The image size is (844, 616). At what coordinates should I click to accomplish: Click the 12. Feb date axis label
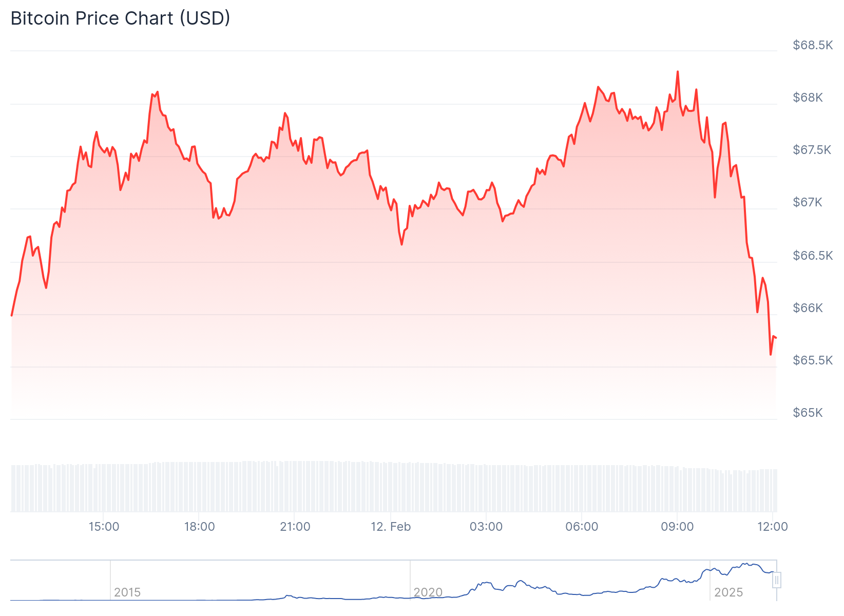pos(391,527)
